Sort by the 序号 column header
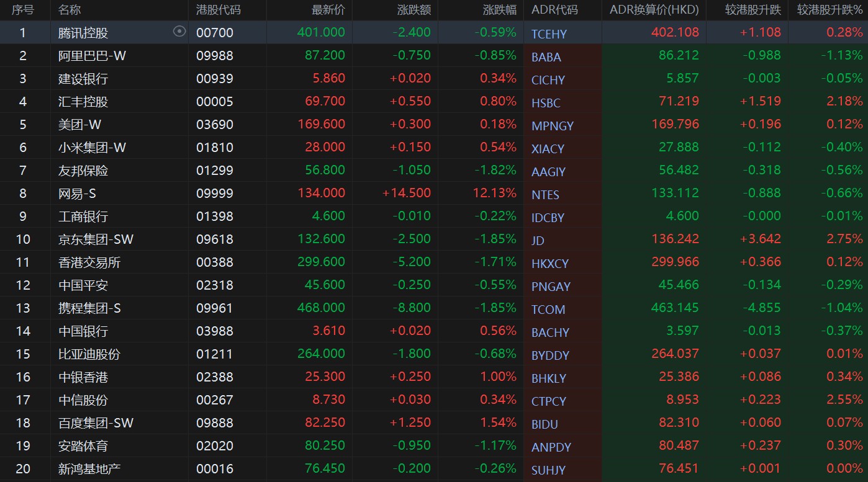This screenshot has height=482, width=868. [x=22, y=9]
